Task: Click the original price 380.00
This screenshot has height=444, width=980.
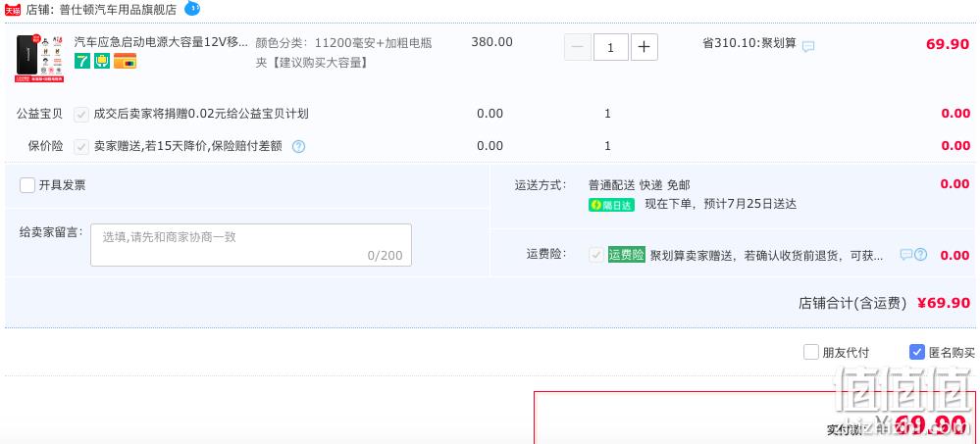Action: (491, 42)
